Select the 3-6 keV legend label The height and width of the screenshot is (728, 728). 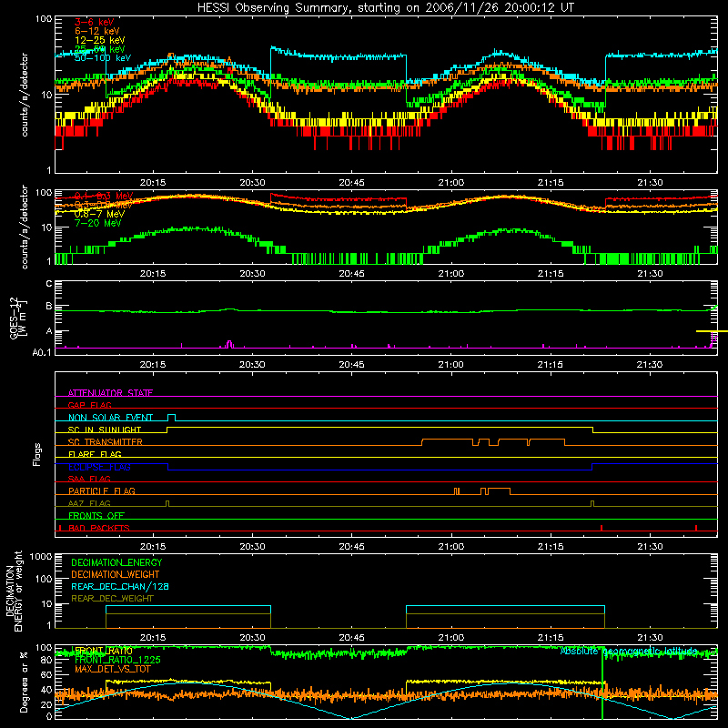click(x=95, y=22)
